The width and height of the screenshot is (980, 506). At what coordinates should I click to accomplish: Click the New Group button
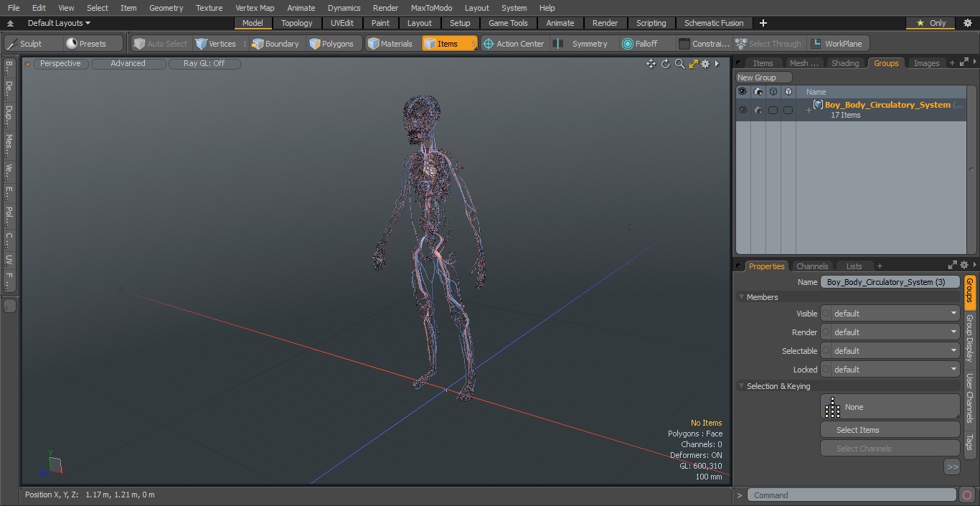[763, 78]
